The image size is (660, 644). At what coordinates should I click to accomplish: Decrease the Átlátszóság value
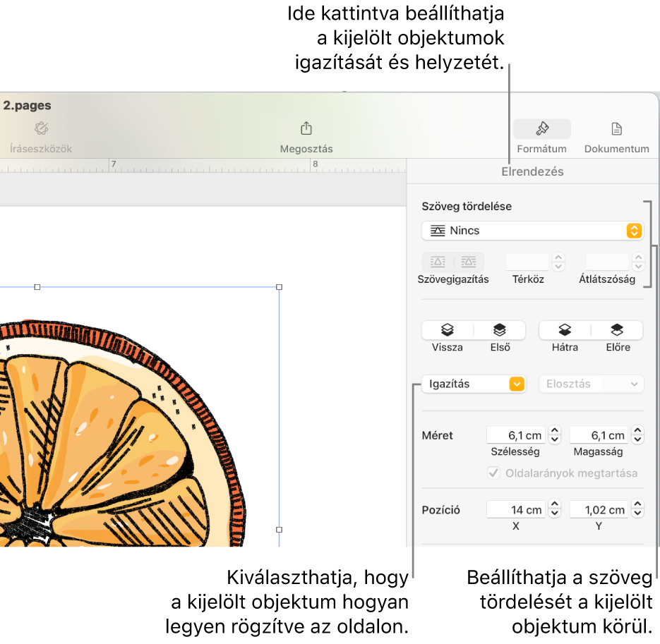coord(639,267)
